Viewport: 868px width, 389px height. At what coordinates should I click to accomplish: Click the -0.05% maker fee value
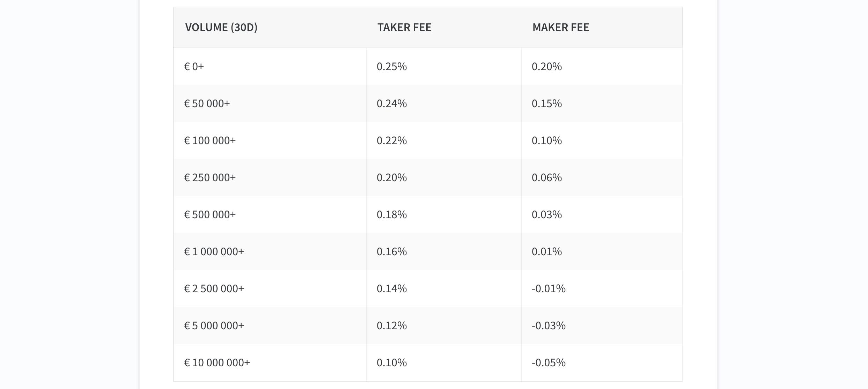point(549,362)
